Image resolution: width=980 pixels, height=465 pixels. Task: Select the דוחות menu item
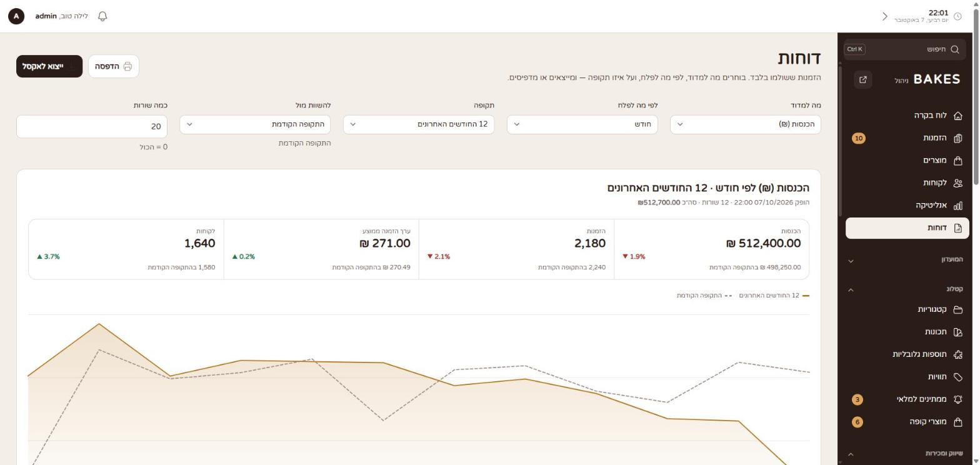coord(907,228)
